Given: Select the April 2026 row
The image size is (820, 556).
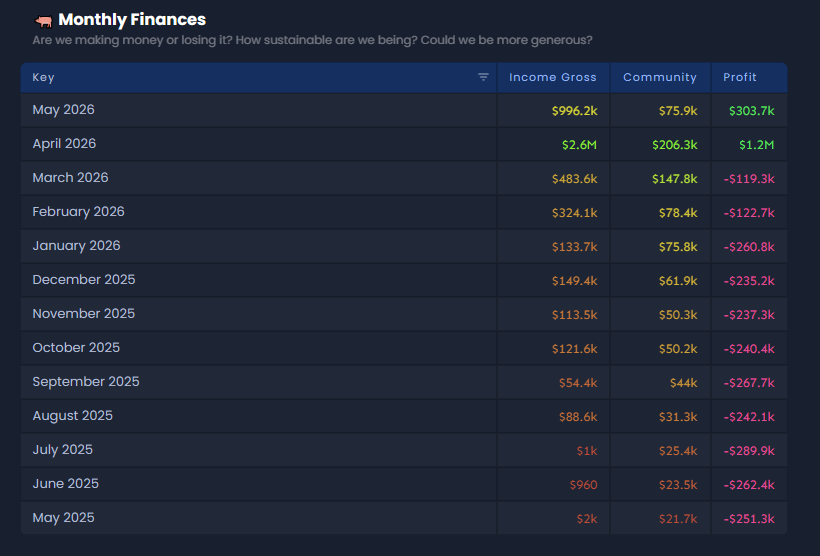Looking at the screenshot, I should point(404,144).
